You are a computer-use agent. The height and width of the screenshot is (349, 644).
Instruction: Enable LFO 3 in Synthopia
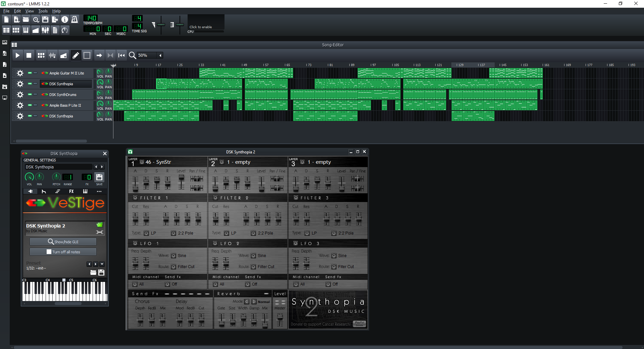[296, 243]
